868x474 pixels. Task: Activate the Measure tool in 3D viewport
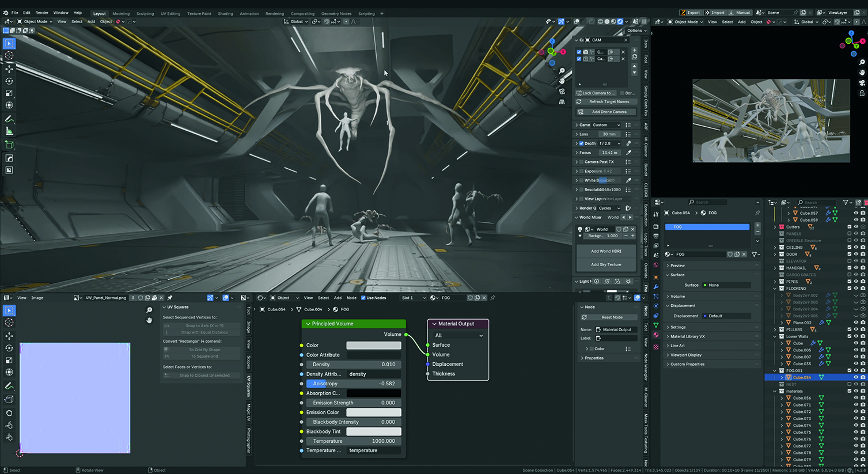(9, 131)
